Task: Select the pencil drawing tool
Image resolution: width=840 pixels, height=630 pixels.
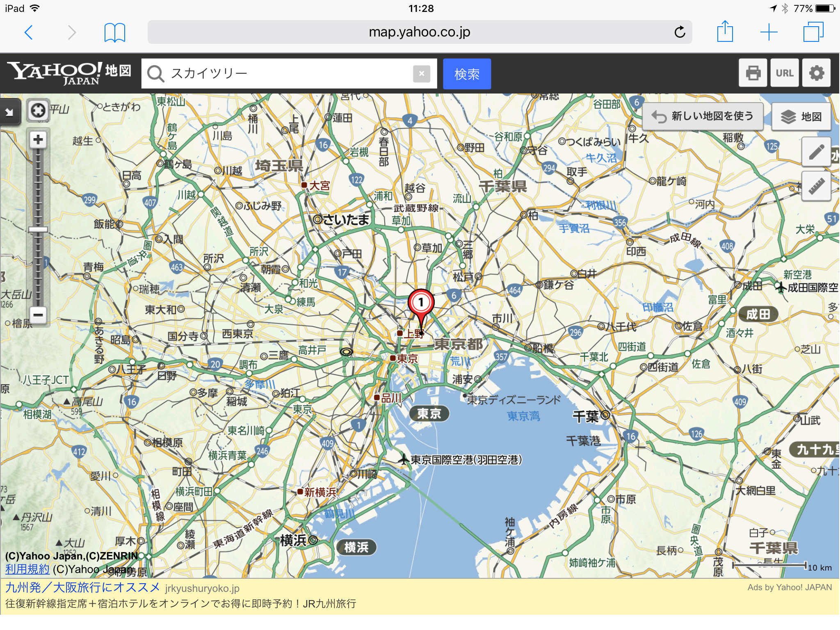Action: (x=816, y=152)
